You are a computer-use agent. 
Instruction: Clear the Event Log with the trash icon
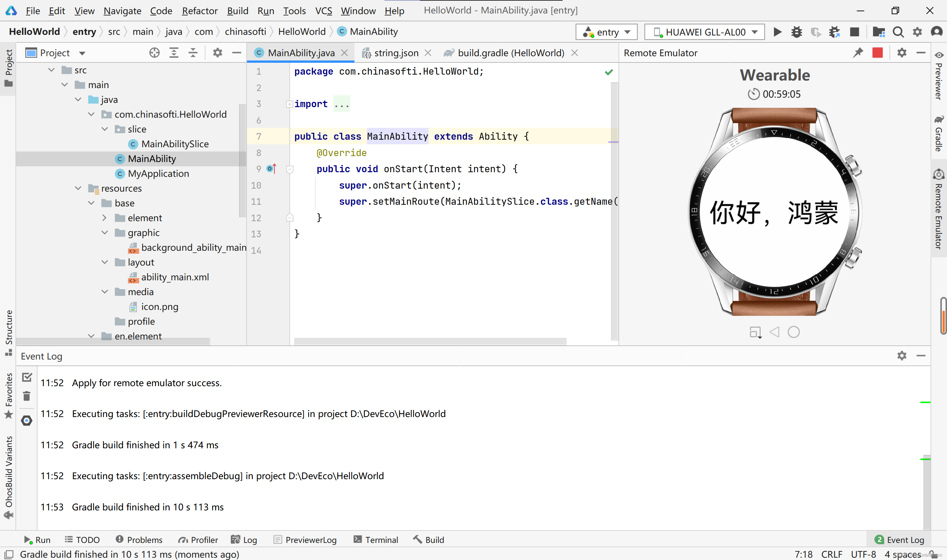pyautogui.click(x=27, y=396)
